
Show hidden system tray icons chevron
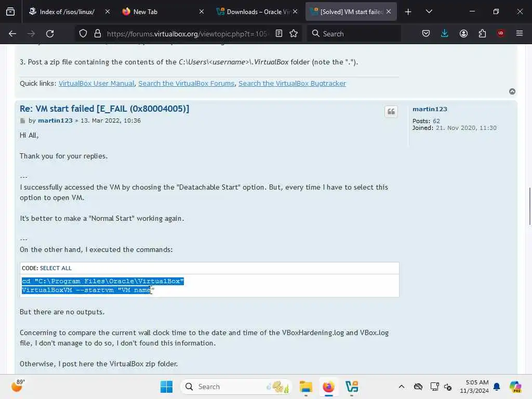point(402,387)
